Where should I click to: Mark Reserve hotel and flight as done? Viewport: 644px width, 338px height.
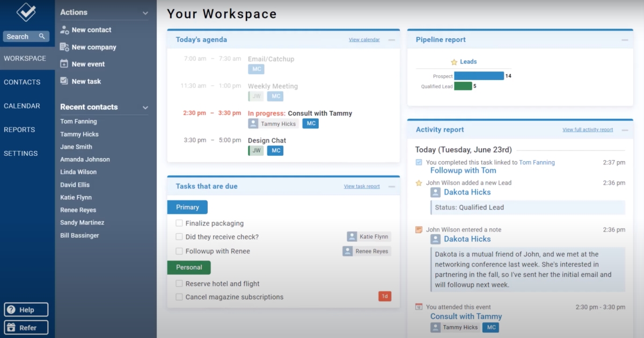point(179,283)
